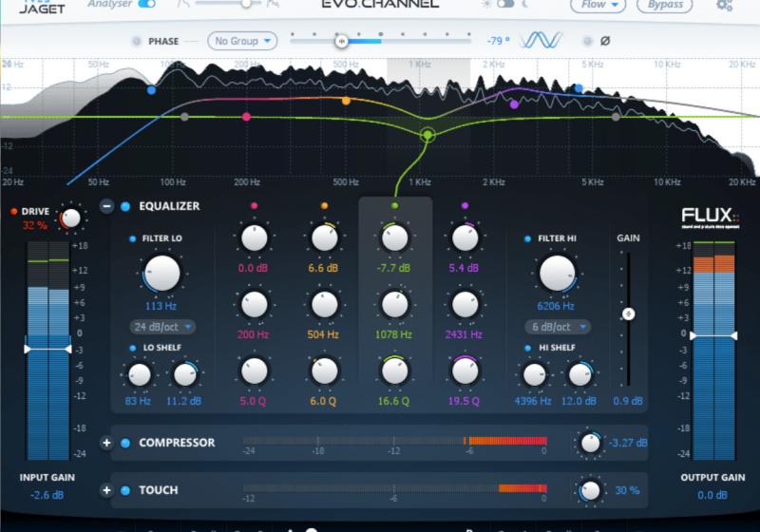Select the blue high filter node on graph

[x=579, y=88]
